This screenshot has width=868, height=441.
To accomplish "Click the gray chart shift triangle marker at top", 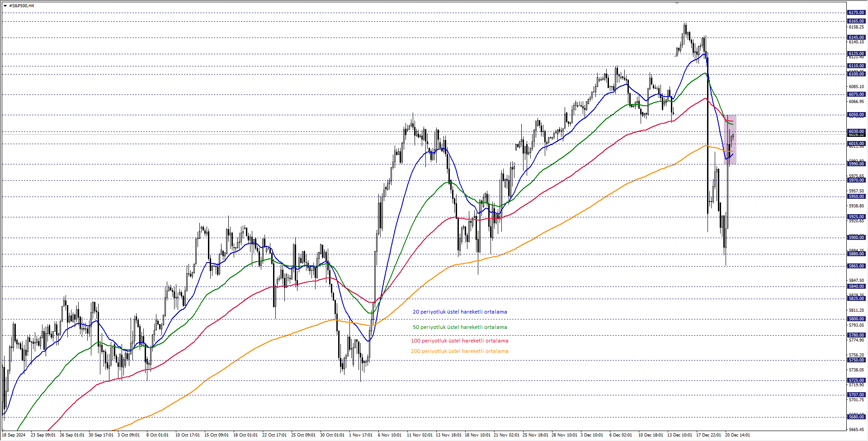I will click(x=677, y=3).
